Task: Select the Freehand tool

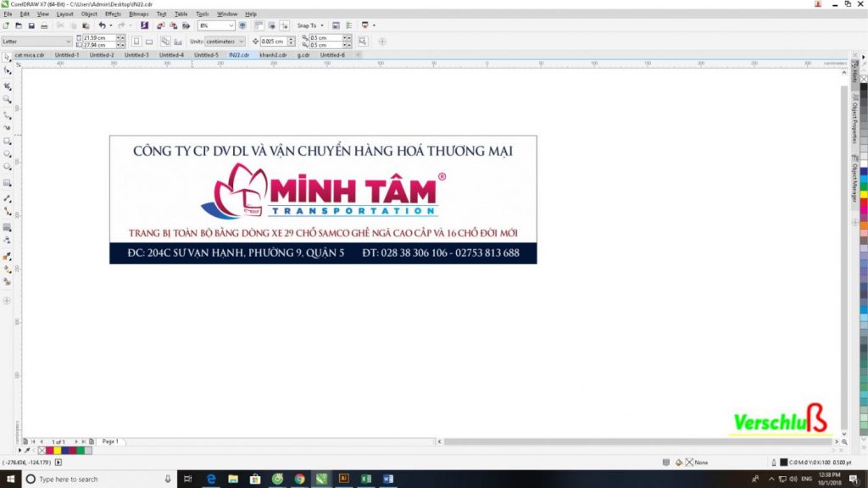Action: [7, 115]
